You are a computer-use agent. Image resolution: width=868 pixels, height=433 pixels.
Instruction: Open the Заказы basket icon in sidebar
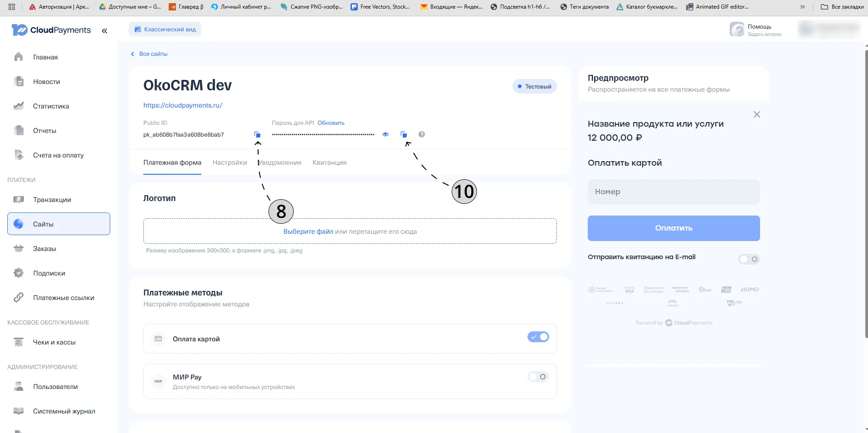pos(19,248)
